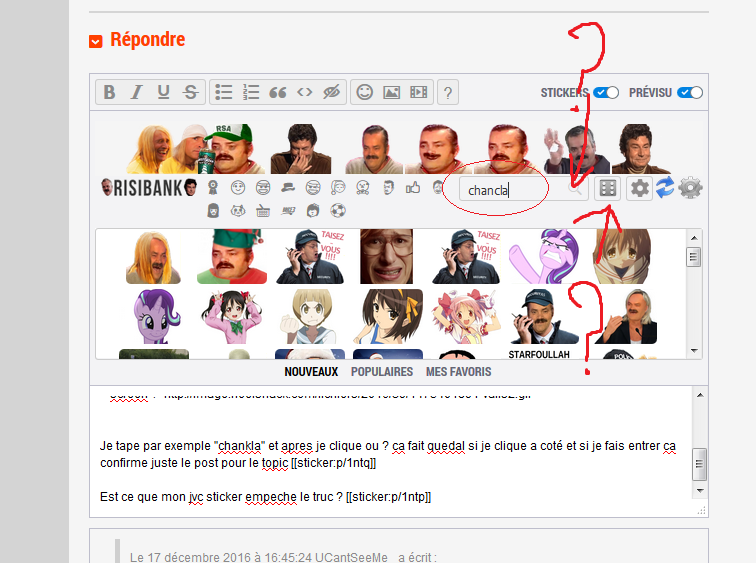The height and width of the screenshot is (563, 756).
Task: Switch to the MES FAVORIS tab
Action: click(x=459, y=372)
